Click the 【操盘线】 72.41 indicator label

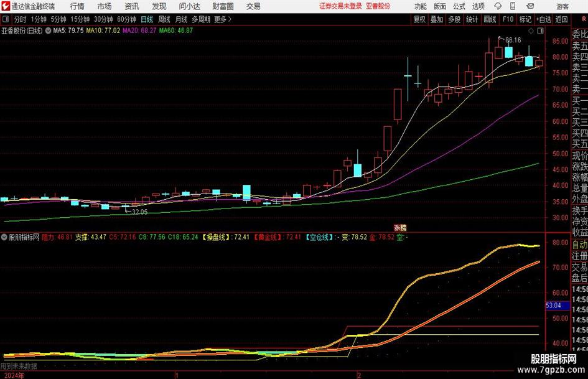226,237
